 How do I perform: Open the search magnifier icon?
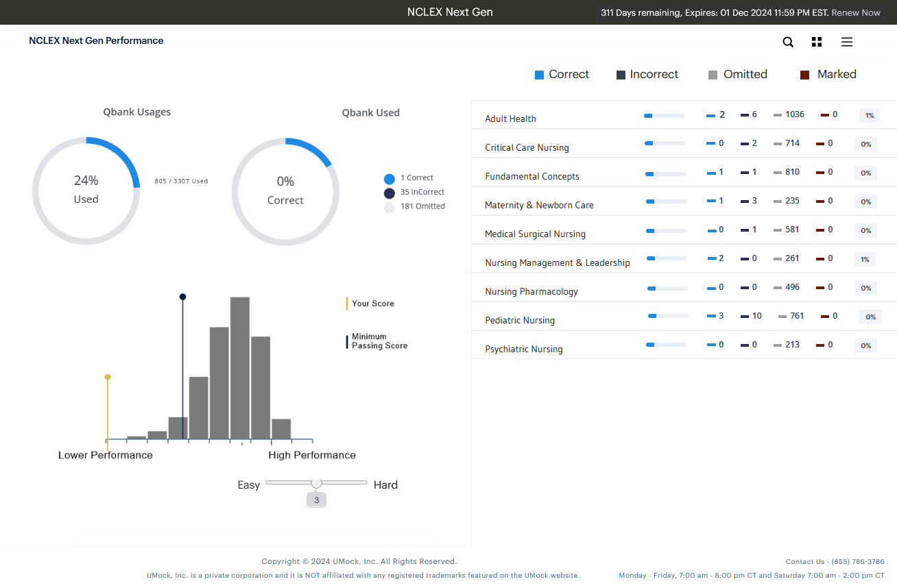788,42
